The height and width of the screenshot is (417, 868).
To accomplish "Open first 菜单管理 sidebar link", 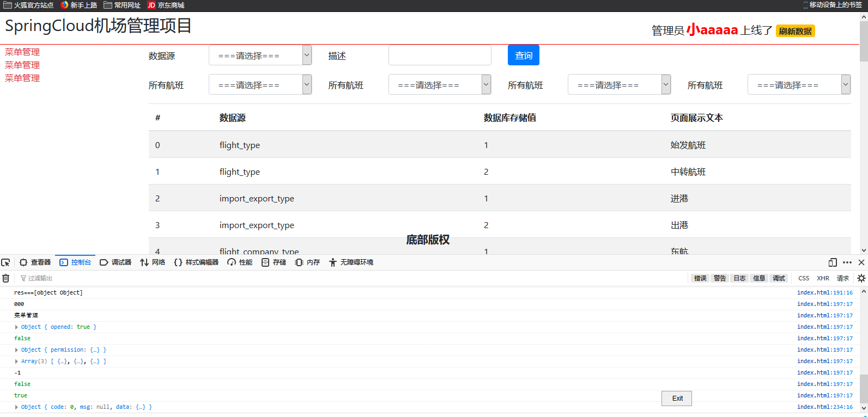I will coord(22,52).
